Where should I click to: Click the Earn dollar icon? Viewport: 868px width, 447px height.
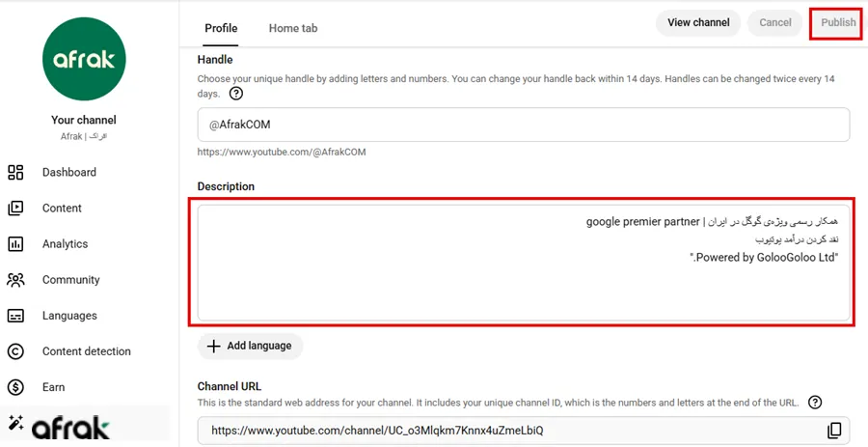[15, 387]
